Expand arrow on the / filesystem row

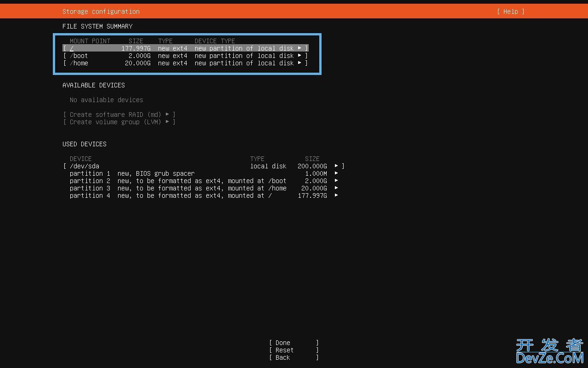[x=300, y=48]
